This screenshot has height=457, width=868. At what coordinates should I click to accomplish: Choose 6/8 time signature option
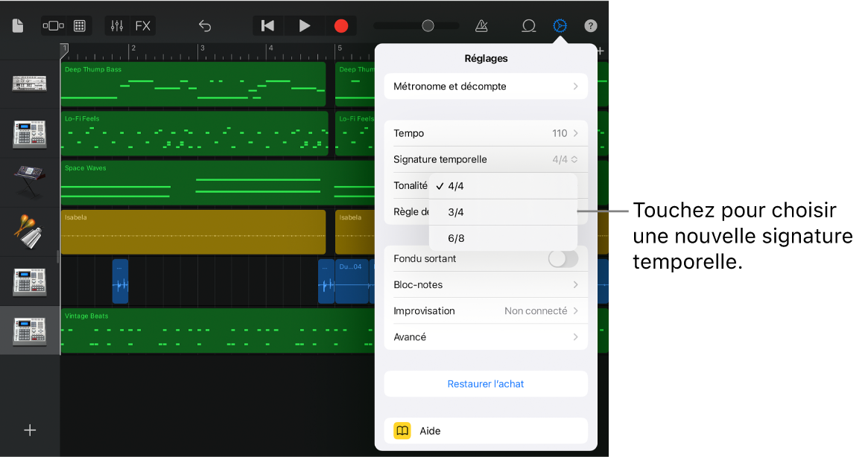click(456, 238)
